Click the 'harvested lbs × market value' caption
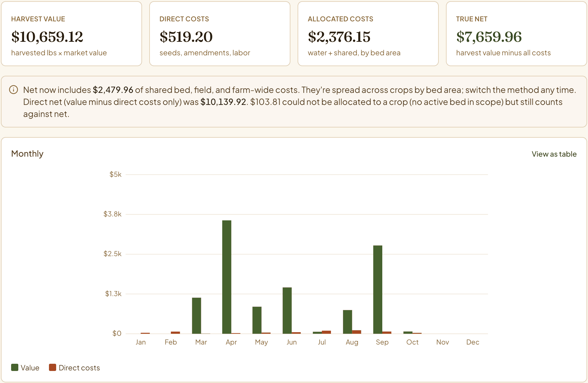Screen dimensions: 588x383 point(59,53)
